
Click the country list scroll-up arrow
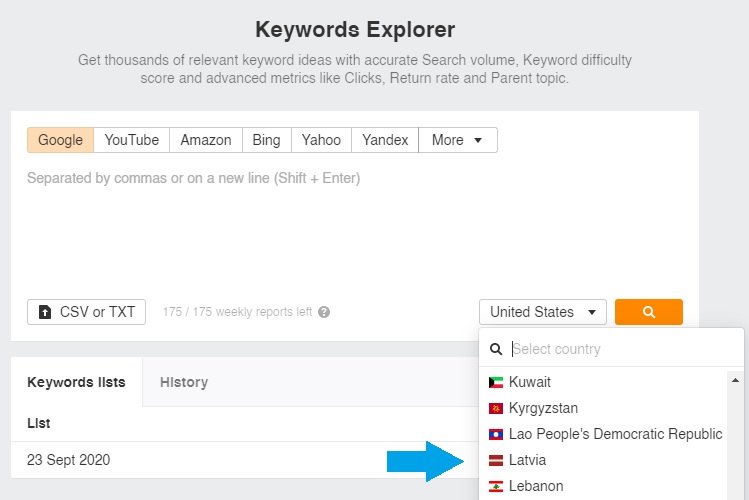pyautogui.click(x=735, y=380)
